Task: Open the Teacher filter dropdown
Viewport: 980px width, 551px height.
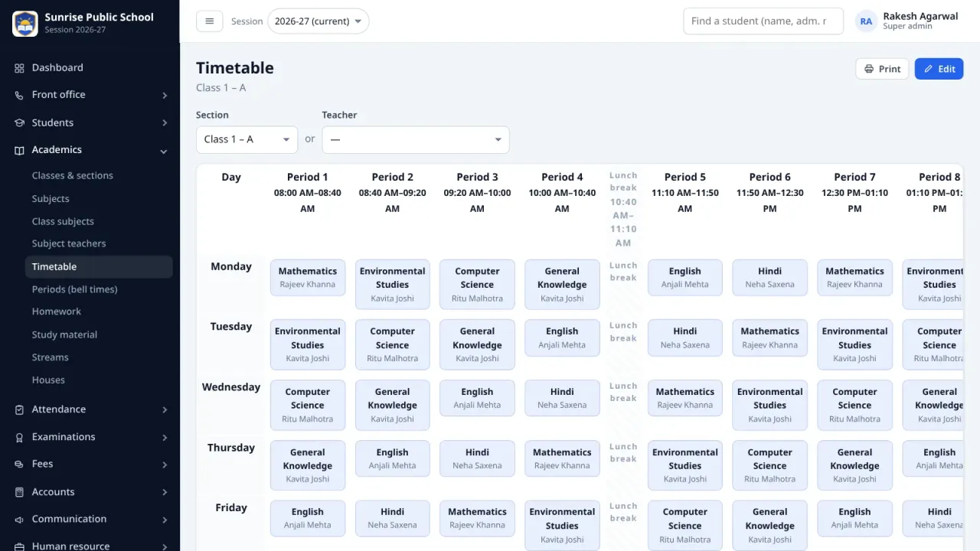Action: click(x=416, y=139)
